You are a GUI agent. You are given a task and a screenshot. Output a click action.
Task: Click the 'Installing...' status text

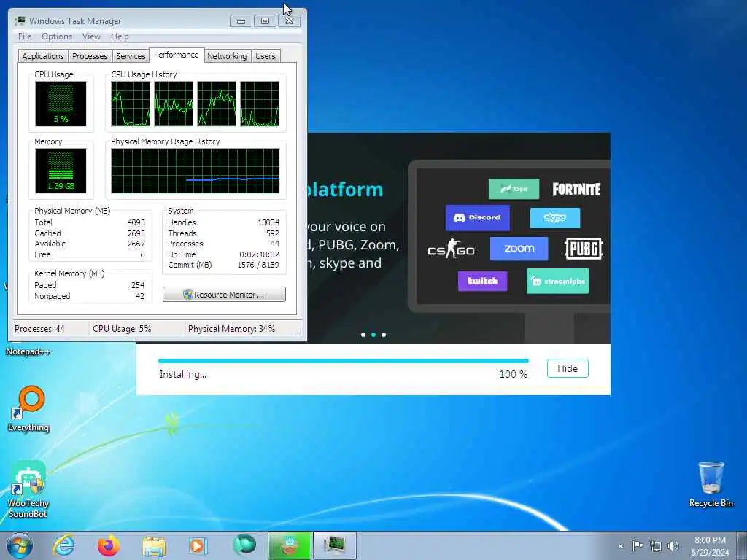[x=183, y=374]
